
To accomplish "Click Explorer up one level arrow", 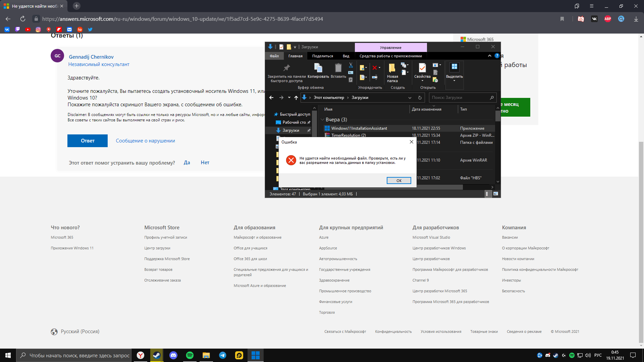I will [296, 98].
